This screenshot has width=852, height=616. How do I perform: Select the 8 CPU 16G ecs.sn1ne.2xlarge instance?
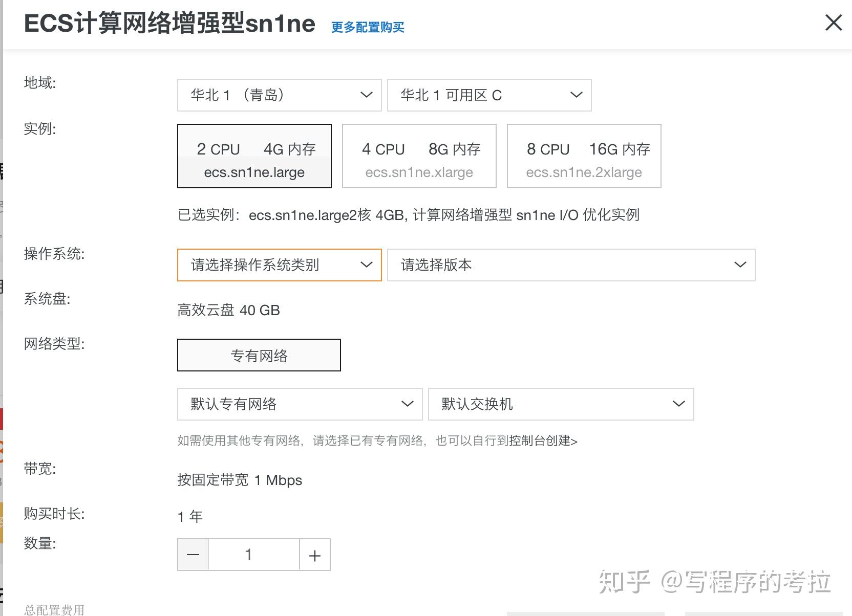tap(584, 156)
